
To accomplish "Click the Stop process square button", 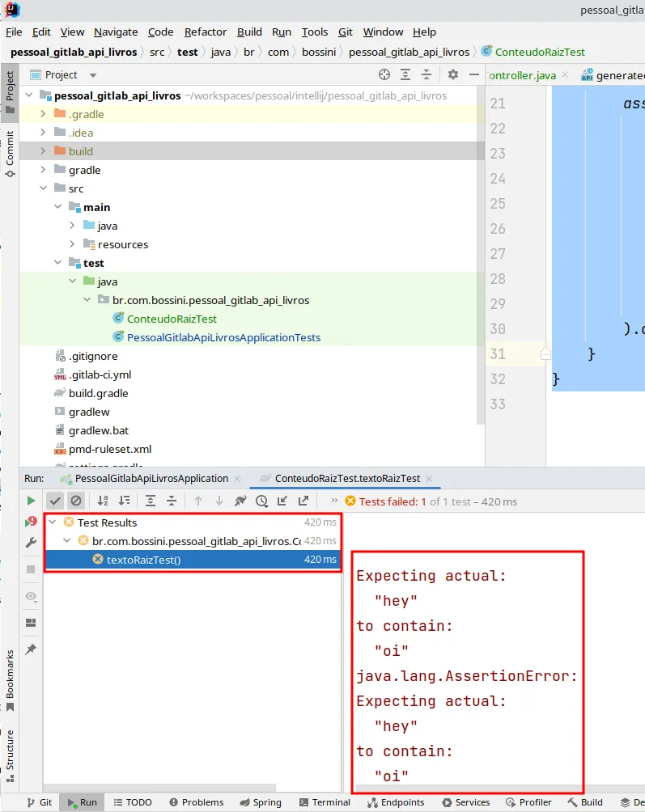I will 31,569.
